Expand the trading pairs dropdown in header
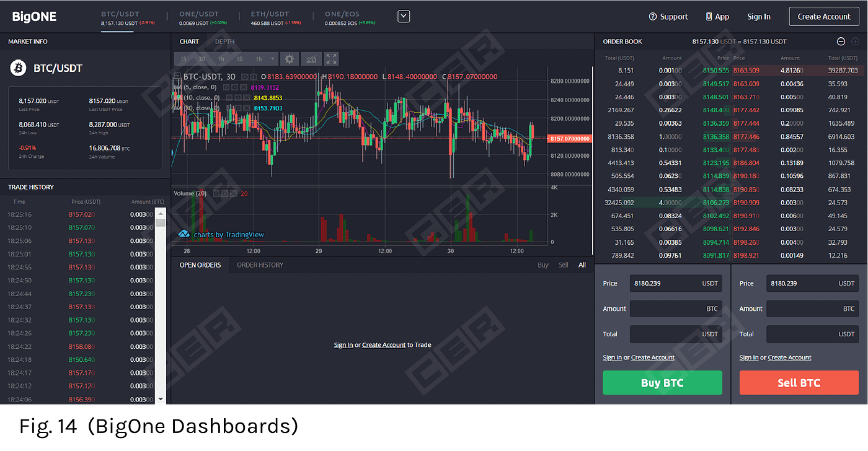 click(x=404, y=17)
